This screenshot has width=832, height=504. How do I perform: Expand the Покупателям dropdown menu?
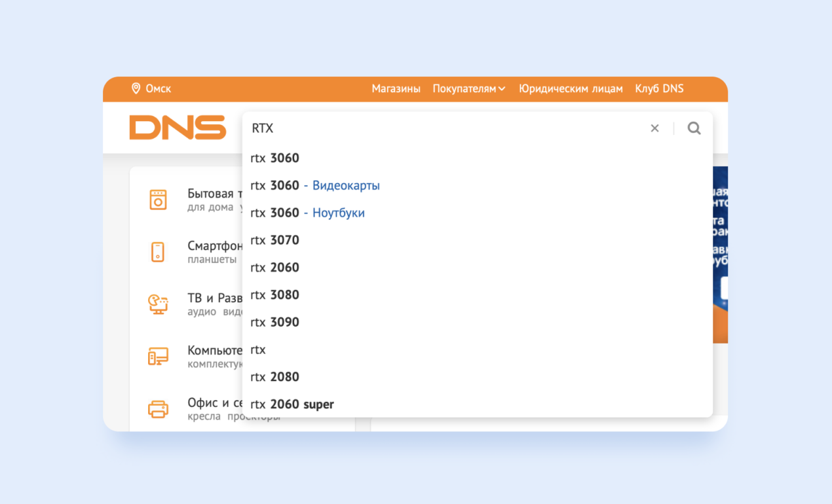[469, 88]
